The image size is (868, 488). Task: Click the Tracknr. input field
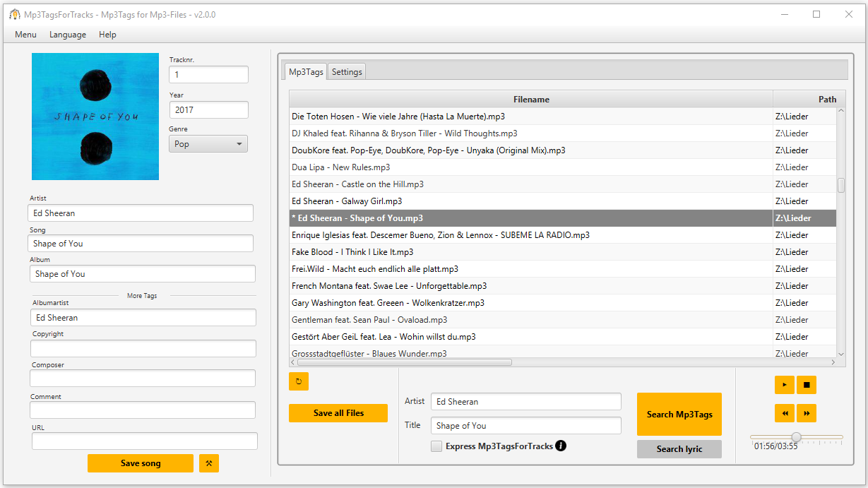208,74
